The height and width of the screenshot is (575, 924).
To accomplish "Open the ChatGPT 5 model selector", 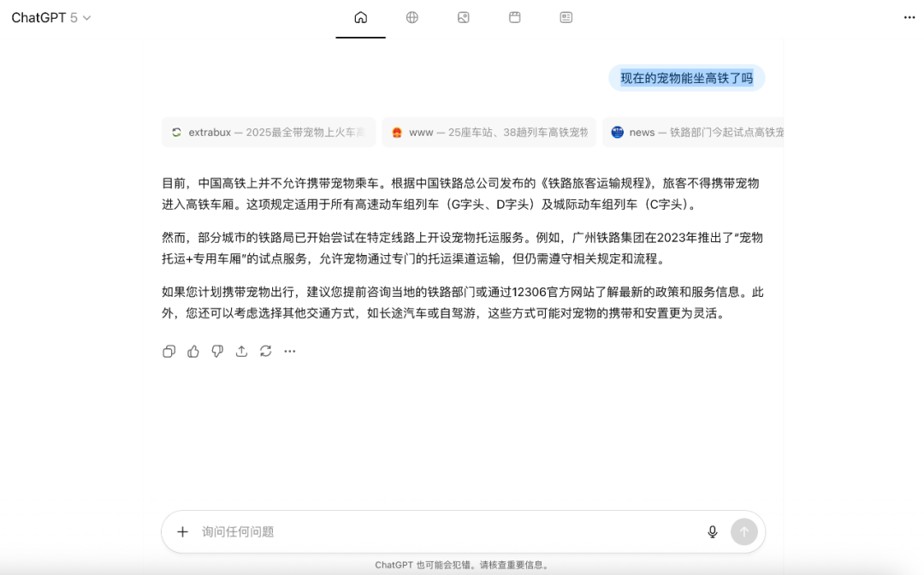I will coord(47,16).
